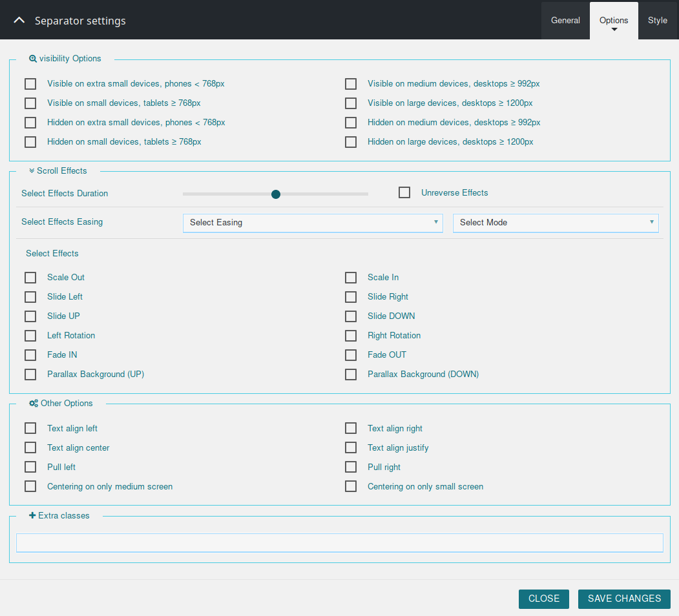679x616 pixels.
Task: Collapse the Separator settings panel using the arrow
Action: [19, 20]
